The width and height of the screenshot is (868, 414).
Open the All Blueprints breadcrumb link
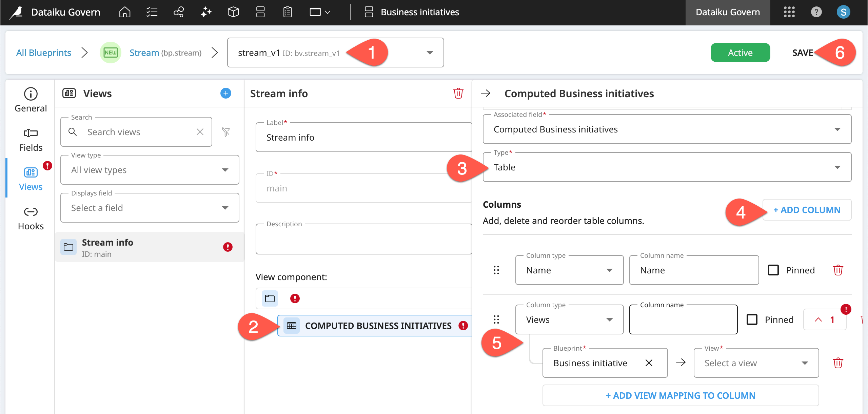pyautogui.click(x=44, y=53)
